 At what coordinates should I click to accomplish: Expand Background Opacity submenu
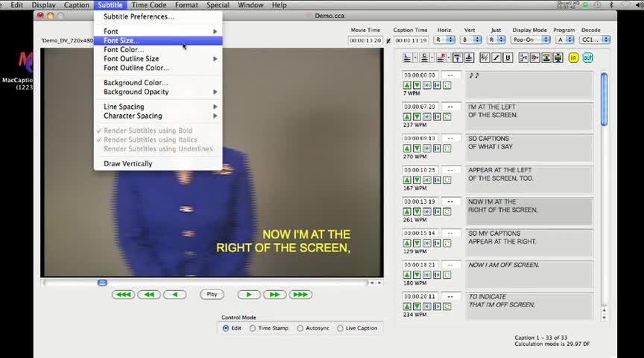point(158,92)
